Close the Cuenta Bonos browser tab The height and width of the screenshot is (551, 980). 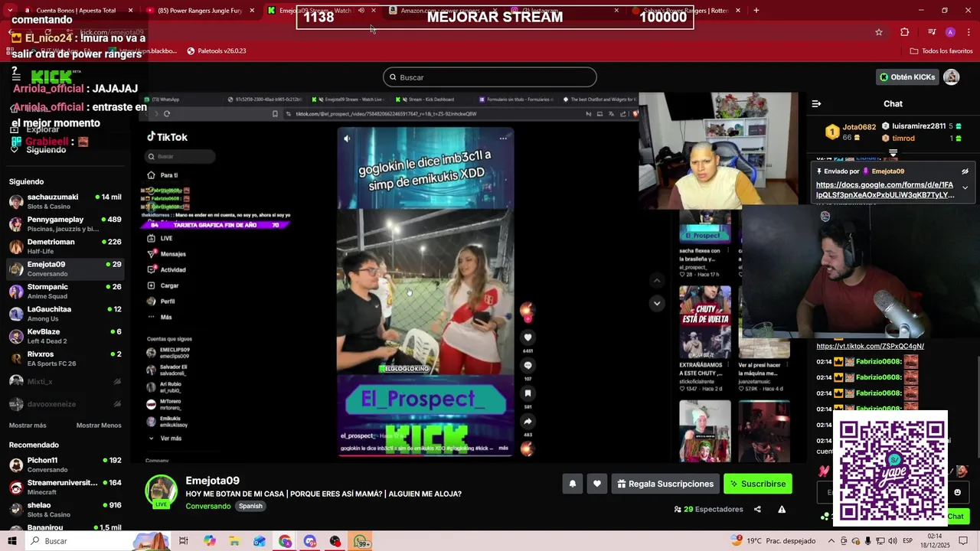click(130, 11)
